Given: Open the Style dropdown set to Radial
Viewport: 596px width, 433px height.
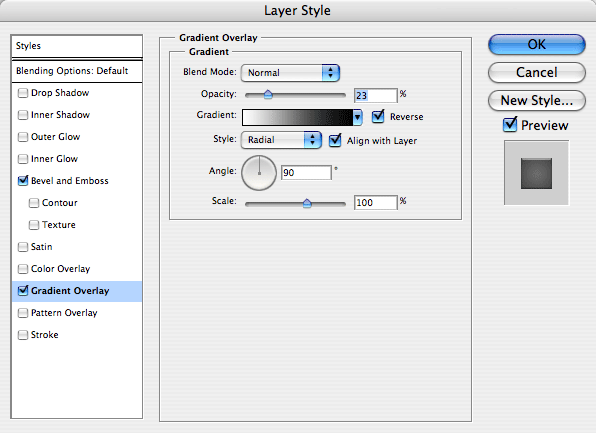Looking at the screenshot, I should pyautogui.click(x=281, y=140).
